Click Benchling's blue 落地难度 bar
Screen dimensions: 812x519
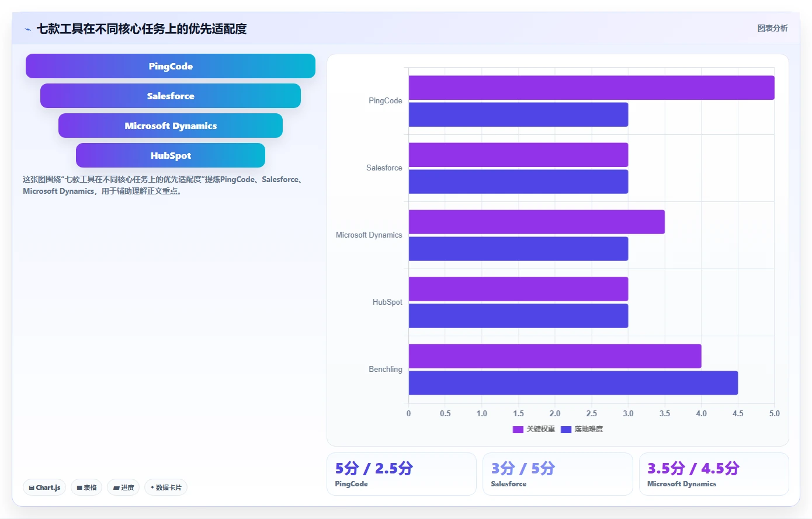tap(573, 383)
